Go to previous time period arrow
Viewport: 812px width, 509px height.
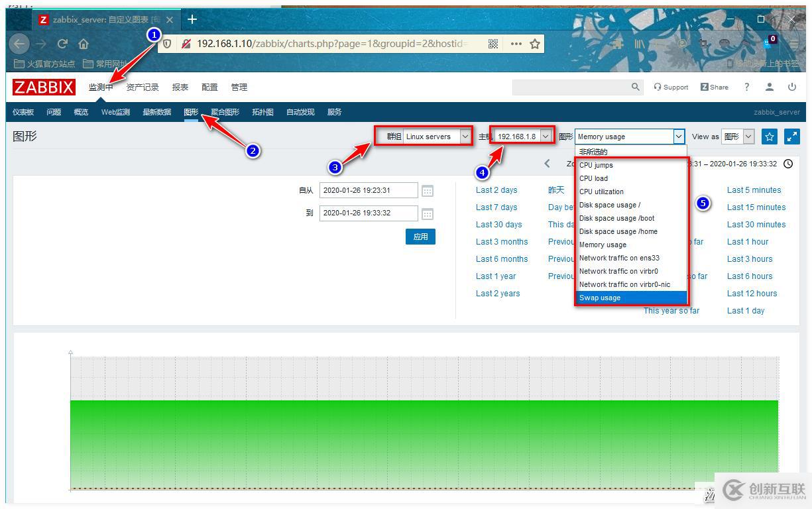click(547, 164)
